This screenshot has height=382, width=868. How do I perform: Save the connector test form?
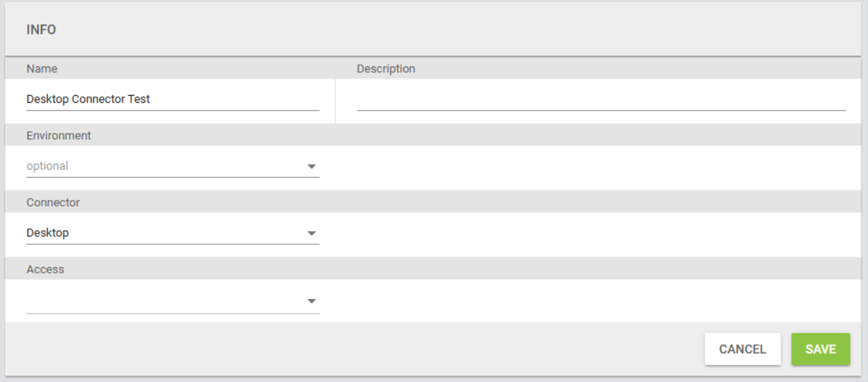(x=820, y=349)
